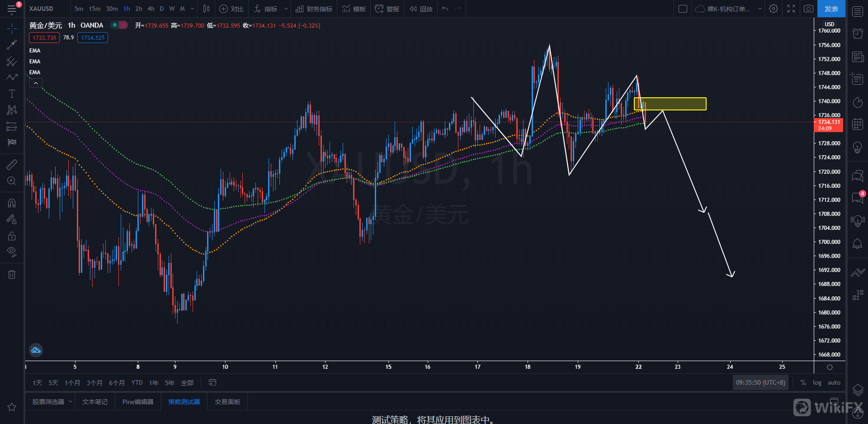Viewport: 868px width, 424px height.
Task: Remove drawings with the trash icon
Action: [x=12, y=274]
